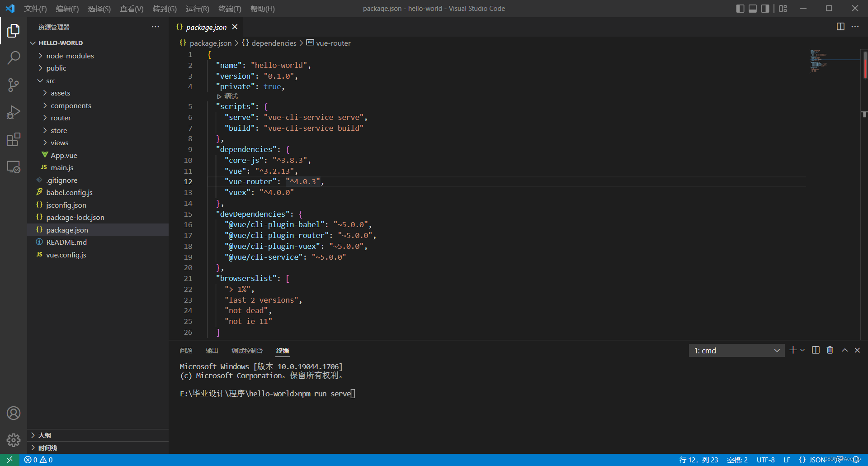Switch to the Output panel tab
This screenshot has width=868, height=466.
coord(212,351)
